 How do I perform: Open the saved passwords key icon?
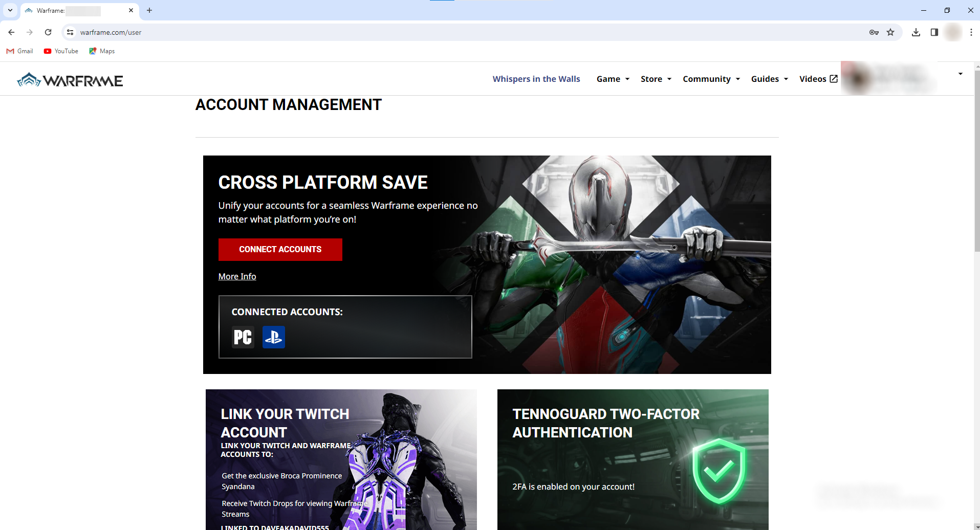tap(874, 32)
